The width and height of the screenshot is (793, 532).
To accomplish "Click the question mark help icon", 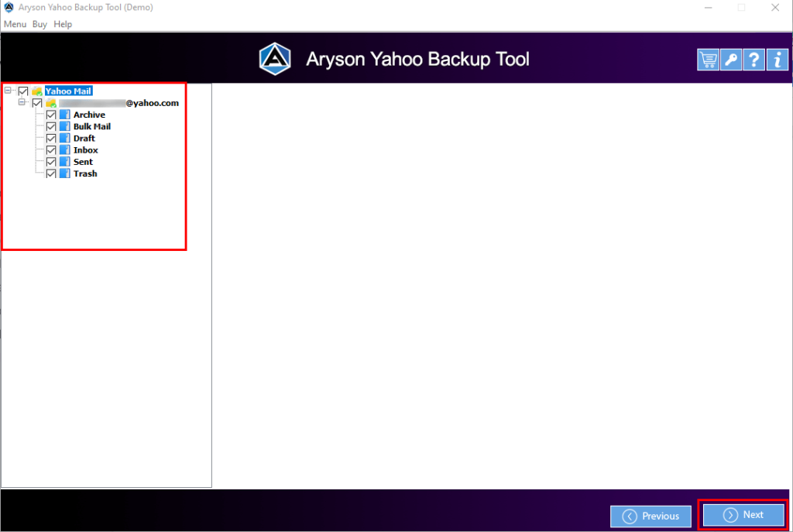I will (754, 60).
